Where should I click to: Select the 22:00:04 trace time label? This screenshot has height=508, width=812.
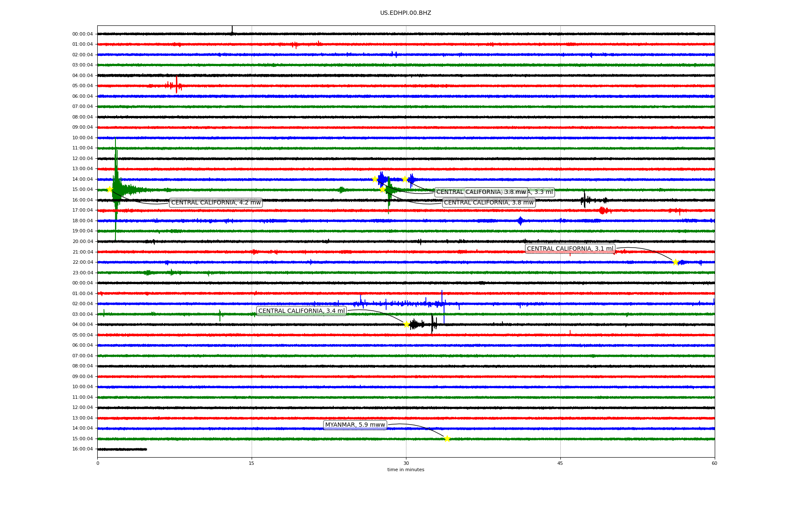point(82,262)
